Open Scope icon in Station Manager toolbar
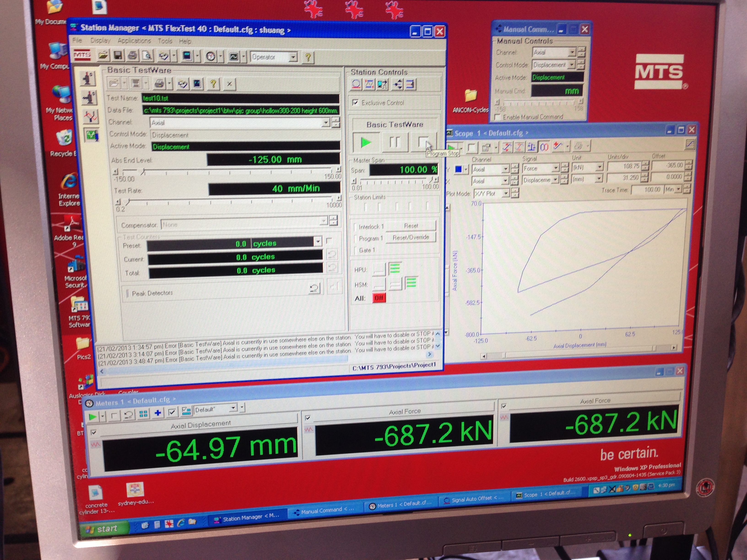Viewport: 747px width, 560px height. (234, 57)
